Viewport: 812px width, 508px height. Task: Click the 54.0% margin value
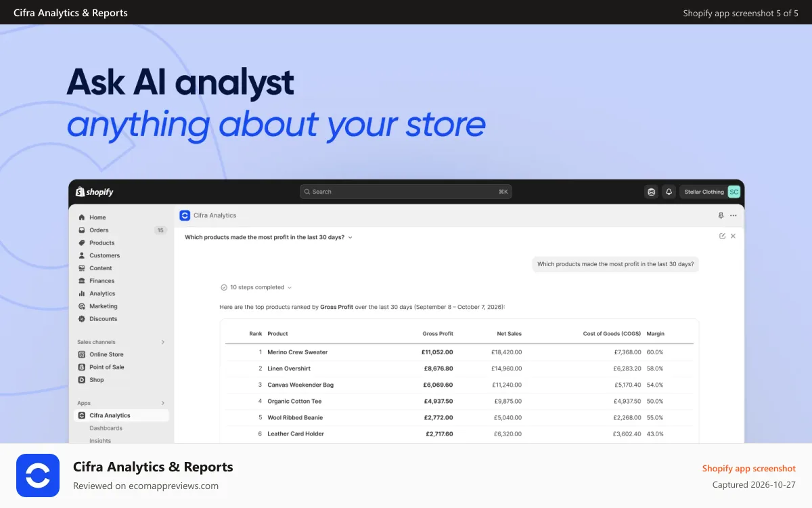[x=655, y=385]
